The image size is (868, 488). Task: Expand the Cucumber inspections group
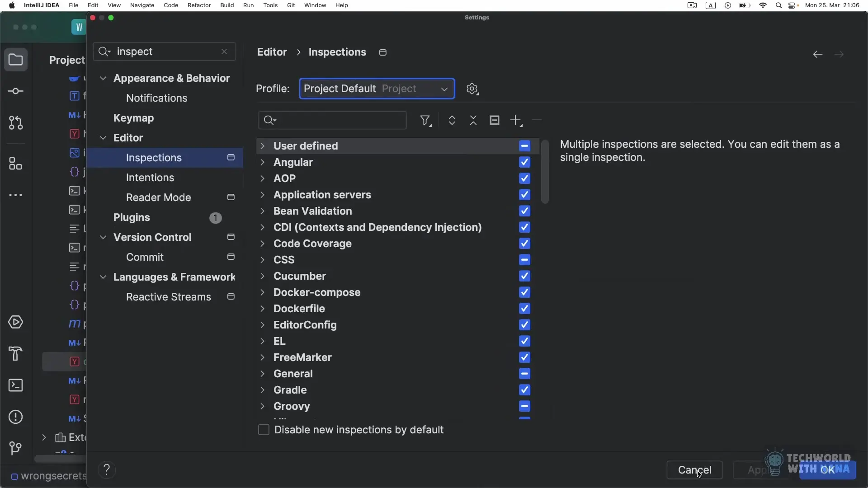tap(262, 276)
